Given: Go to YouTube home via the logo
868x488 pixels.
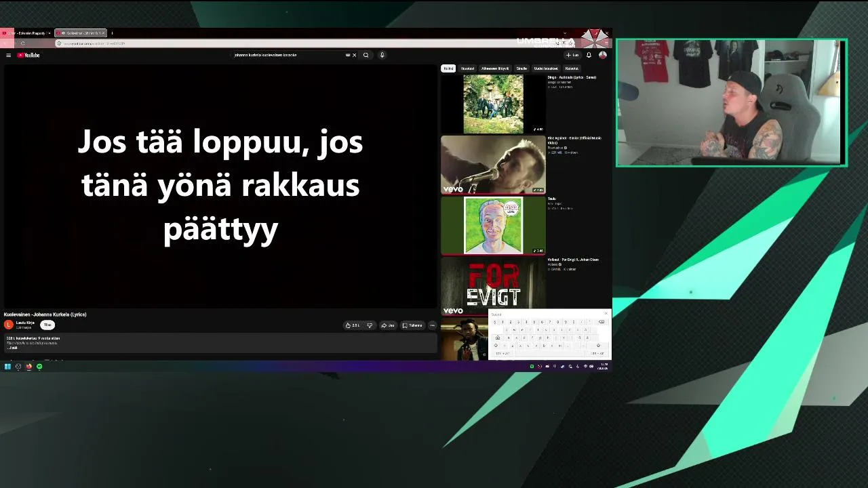Looking at the screenshot, I should [x=28, y=55].
